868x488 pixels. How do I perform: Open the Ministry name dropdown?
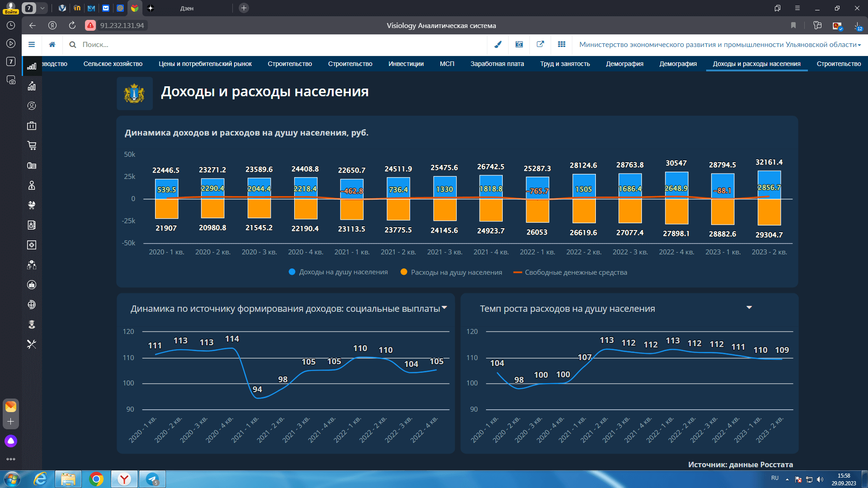tap(720, 44)
